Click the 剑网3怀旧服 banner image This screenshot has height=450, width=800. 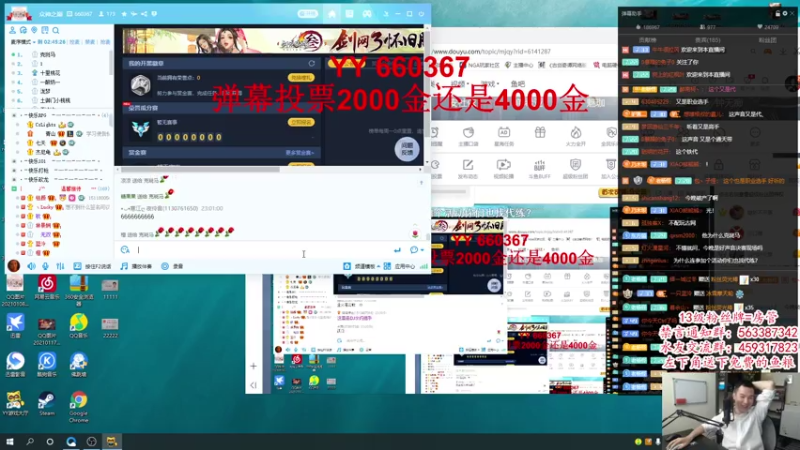[273, 40]
